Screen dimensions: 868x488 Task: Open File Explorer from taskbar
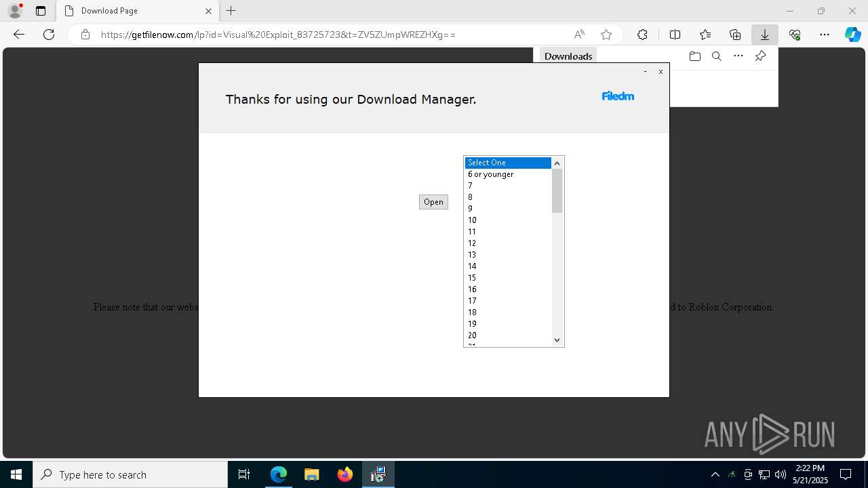coord(312,474)
